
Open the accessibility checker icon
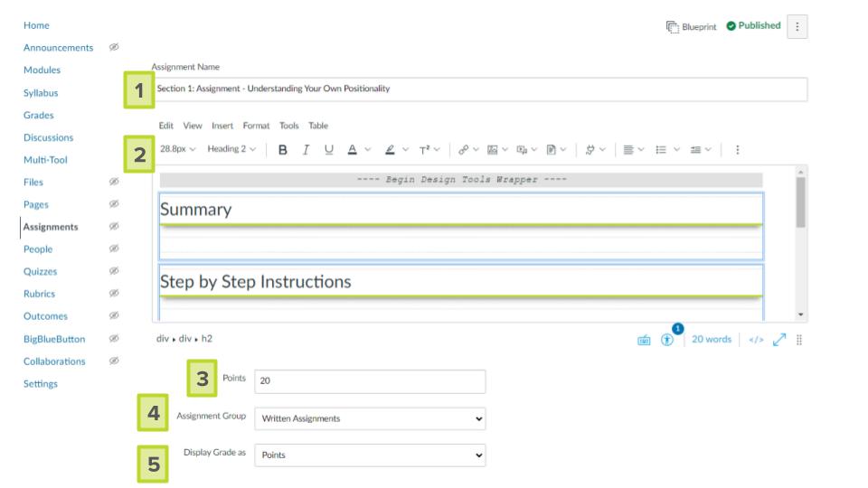pos(667,340)
